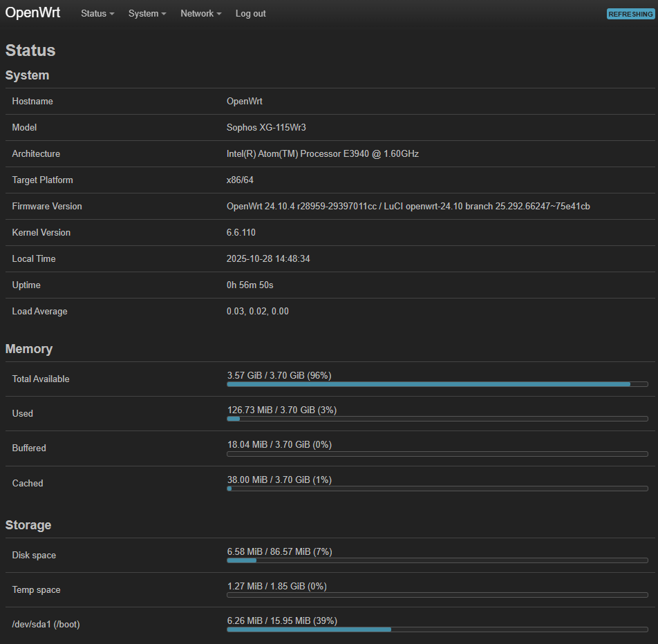Viewport: 658px width, 644px height.
Task: Click the Uptime value in System table
Action: [x=250, y=285]
